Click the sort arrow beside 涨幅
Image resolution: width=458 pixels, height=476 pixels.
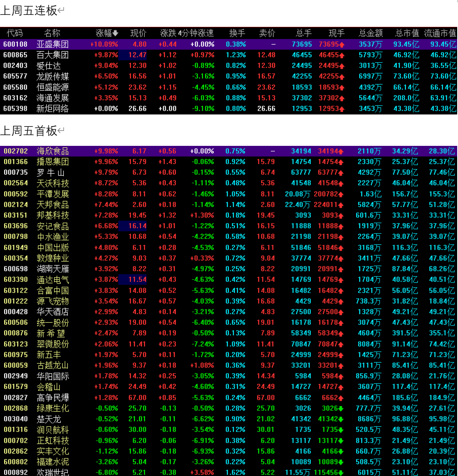pos(115,33)
